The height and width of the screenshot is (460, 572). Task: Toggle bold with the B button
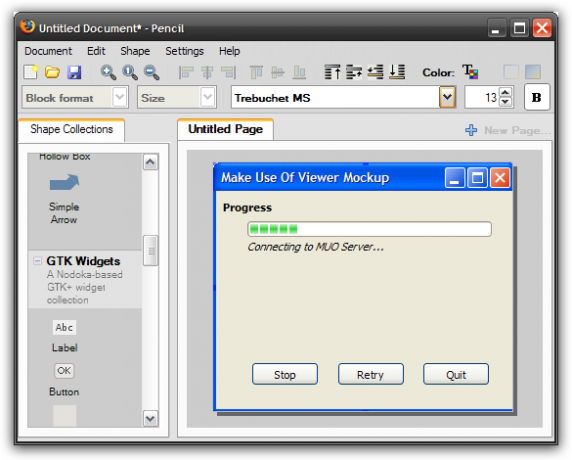coord(537,97)
